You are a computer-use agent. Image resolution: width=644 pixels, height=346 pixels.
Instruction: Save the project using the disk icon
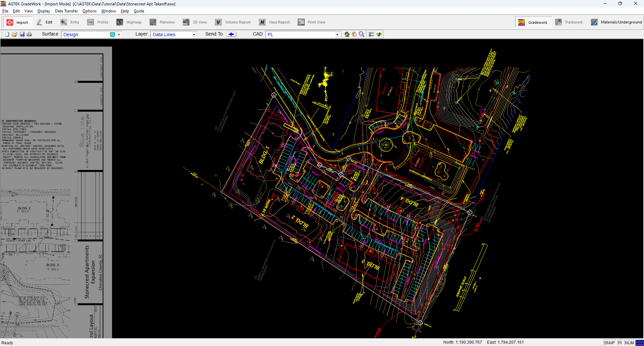point(22,34)
